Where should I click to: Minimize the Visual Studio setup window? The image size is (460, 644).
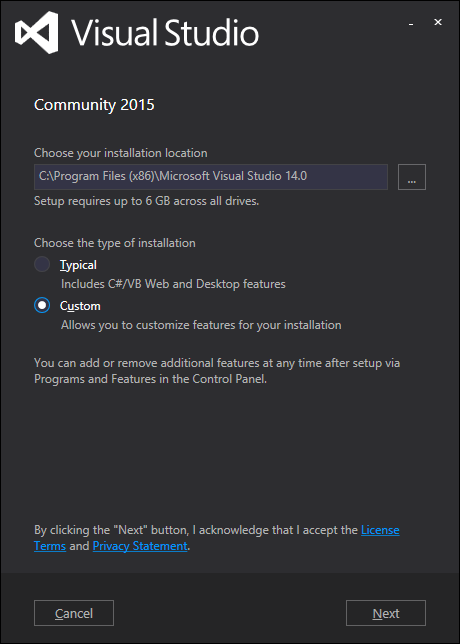[x=410, y=23]
